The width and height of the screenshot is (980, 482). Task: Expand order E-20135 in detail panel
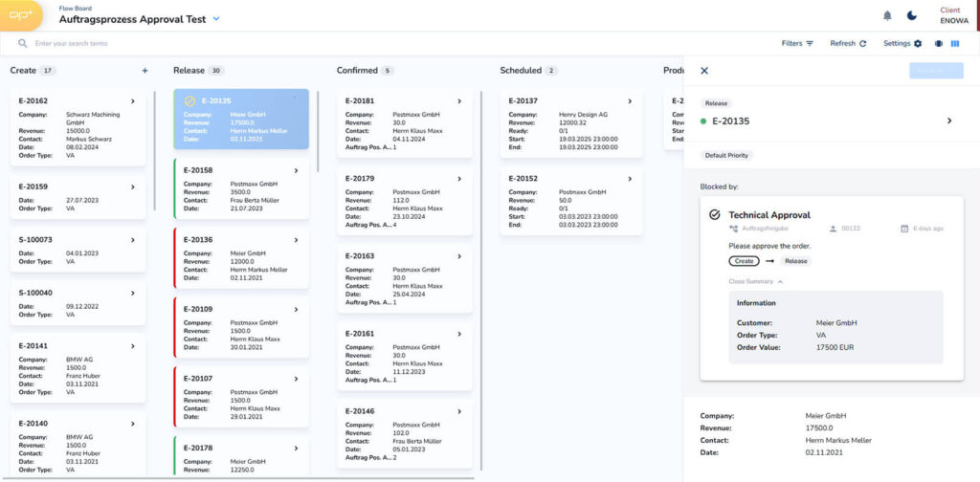point(949,121)
